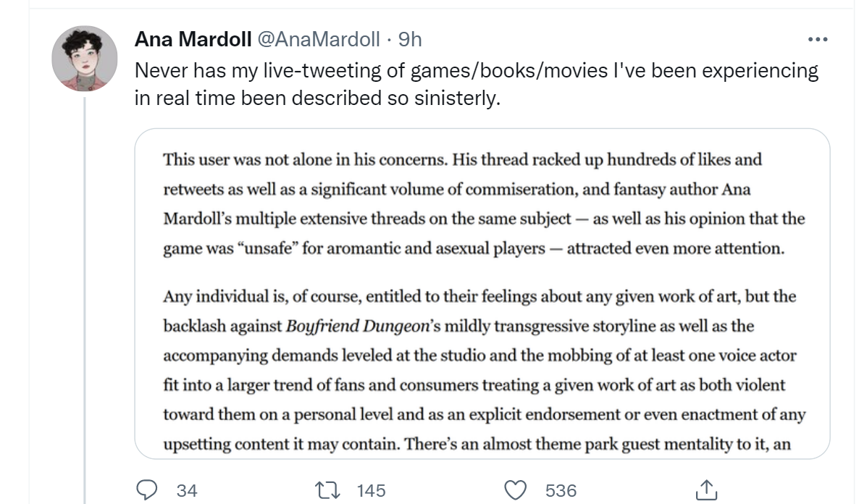Click the "Any individual is, of course" paragraph
This screenshot has width=859, height=504.
[x=482, y=355]
